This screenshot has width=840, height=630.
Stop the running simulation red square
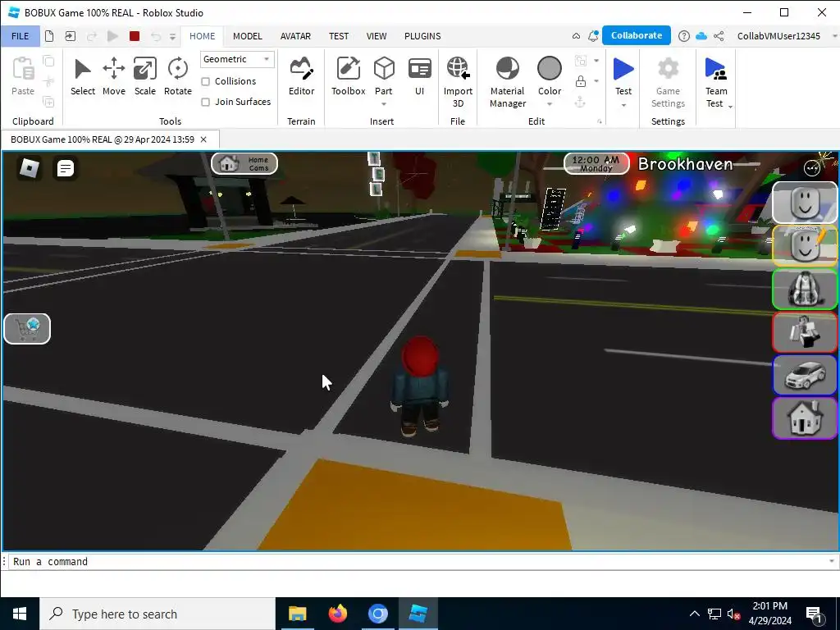click(135, 36)
